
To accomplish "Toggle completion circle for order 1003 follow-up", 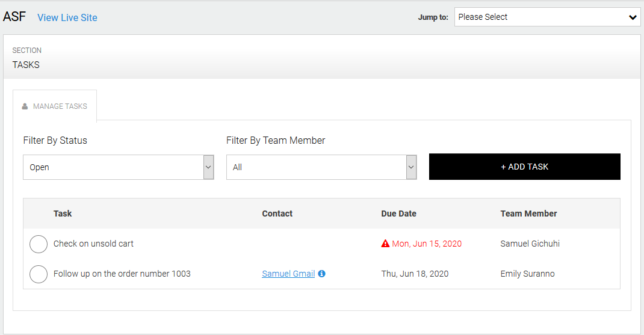I will pos(39,274).
